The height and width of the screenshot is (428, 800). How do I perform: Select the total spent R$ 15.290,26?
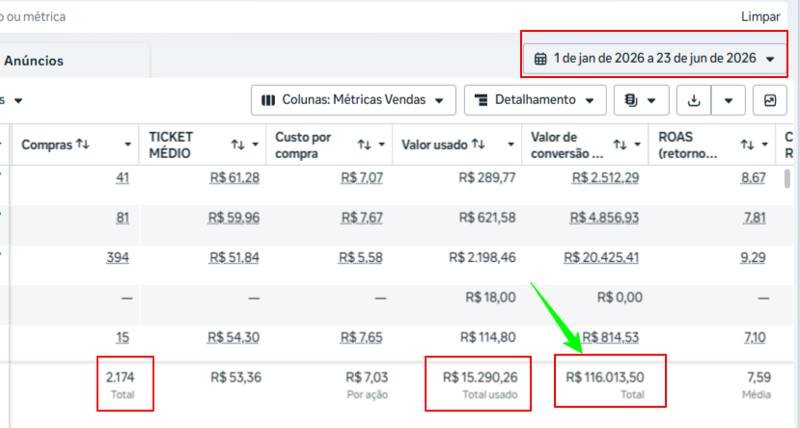point(480,377)
